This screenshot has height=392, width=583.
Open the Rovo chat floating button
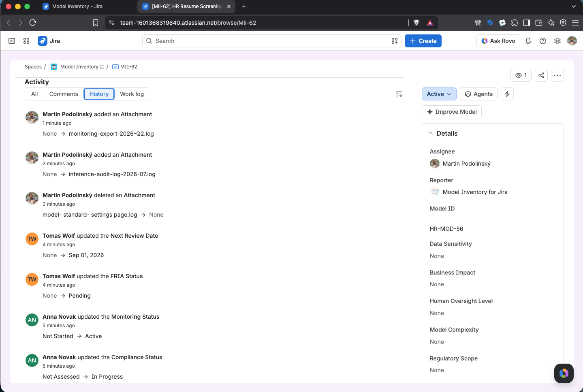pyautogui.click(x=564, y=373)
